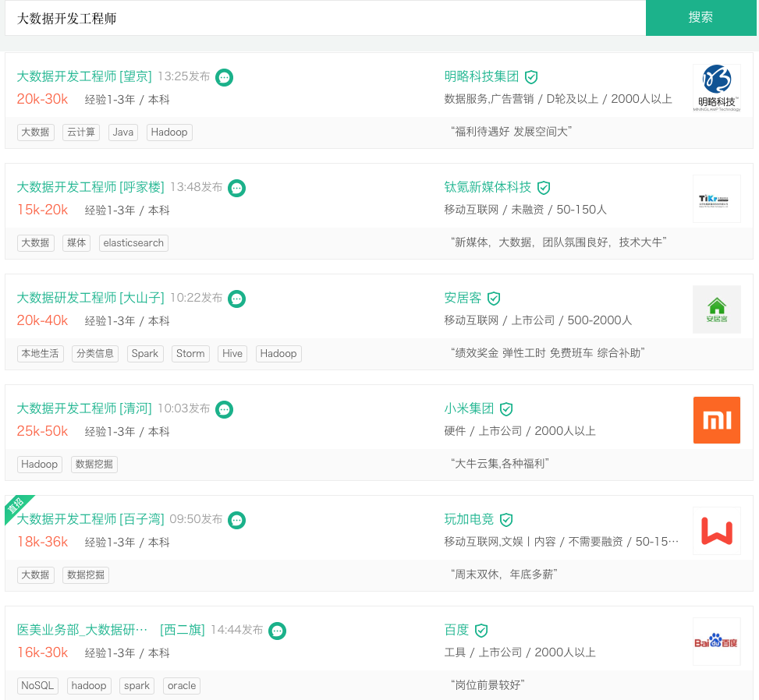Open 大数据研发工程师 [大山子] job link

90,298
